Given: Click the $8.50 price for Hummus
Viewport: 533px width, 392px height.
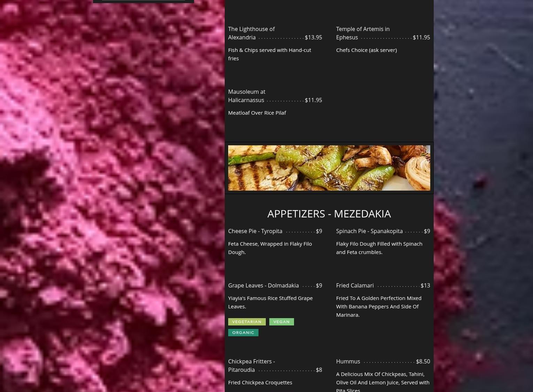Looking at the screenshot, I should coord(423,361).
